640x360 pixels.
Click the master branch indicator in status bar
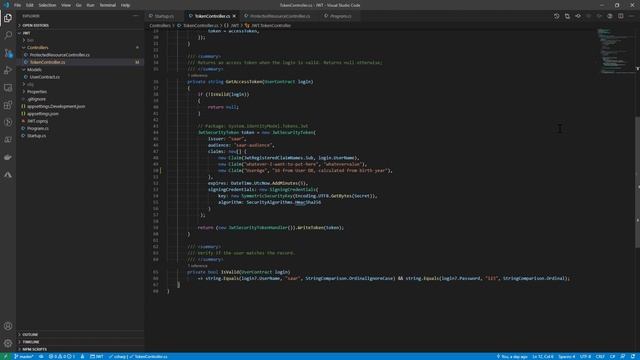pyautogui.click(x=23, y=356)
